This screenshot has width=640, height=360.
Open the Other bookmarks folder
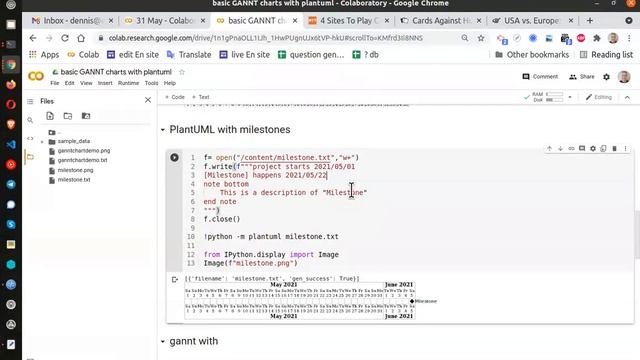click(x=532, y=55)
